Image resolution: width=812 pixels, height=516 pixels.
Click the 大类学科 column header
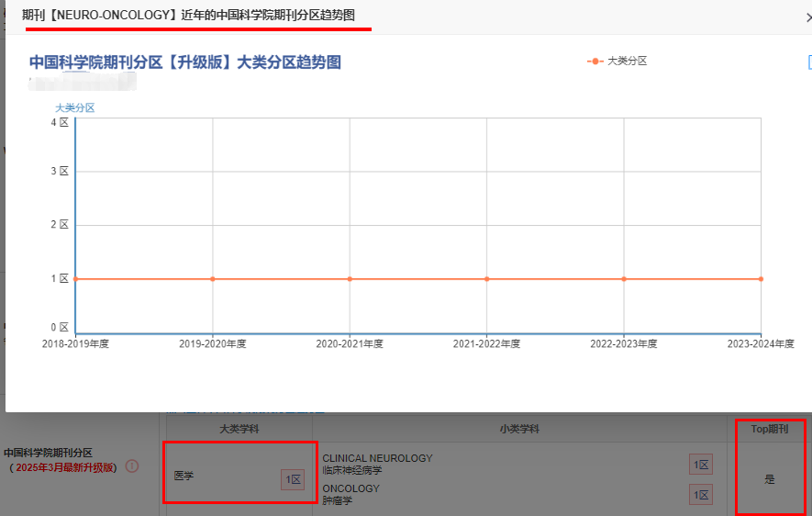(x=238, y=429)
